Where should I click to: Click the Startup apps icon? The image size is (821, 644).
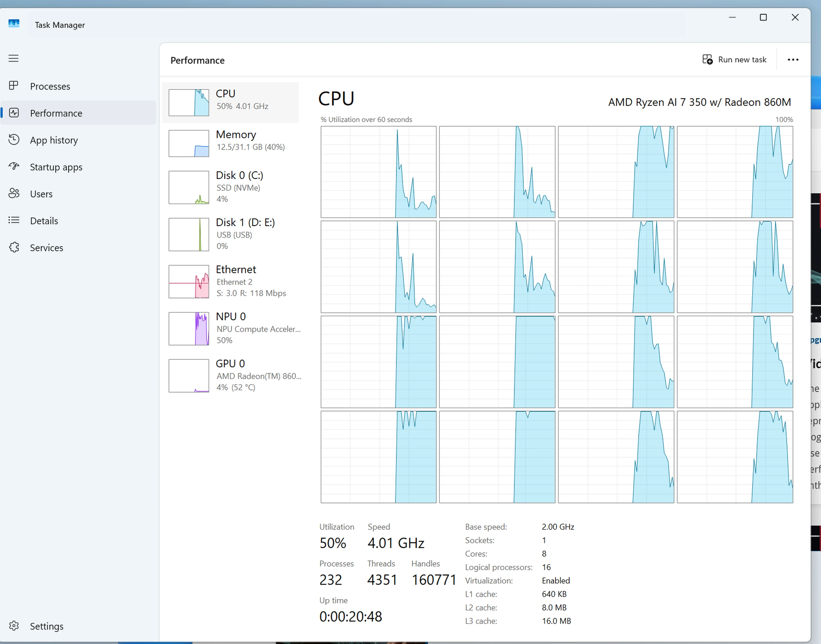pyautogui.click(x=14, y=167)
